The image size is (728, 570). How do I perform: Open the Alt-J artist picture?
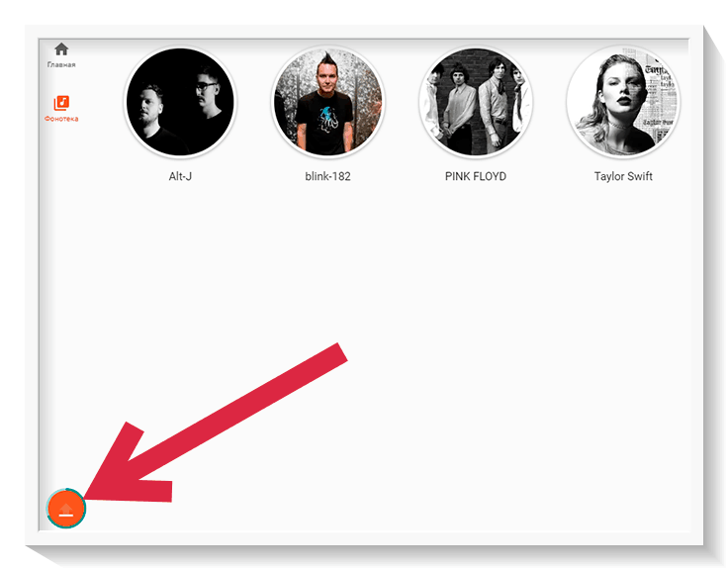point(180,102)
